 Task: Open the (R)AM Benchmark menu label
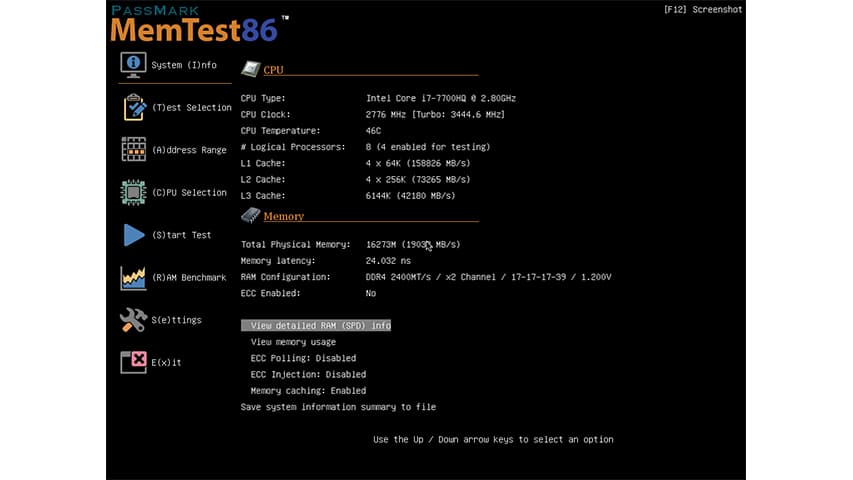click(x=189, y=278)
